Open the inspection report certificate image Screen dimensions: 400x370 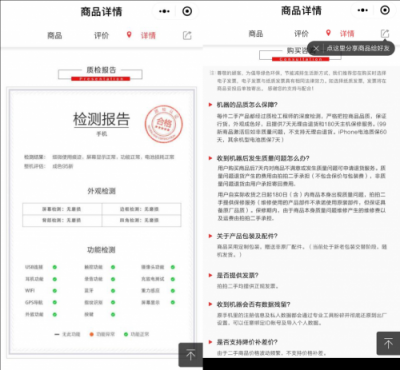click(x=101, y=222)
